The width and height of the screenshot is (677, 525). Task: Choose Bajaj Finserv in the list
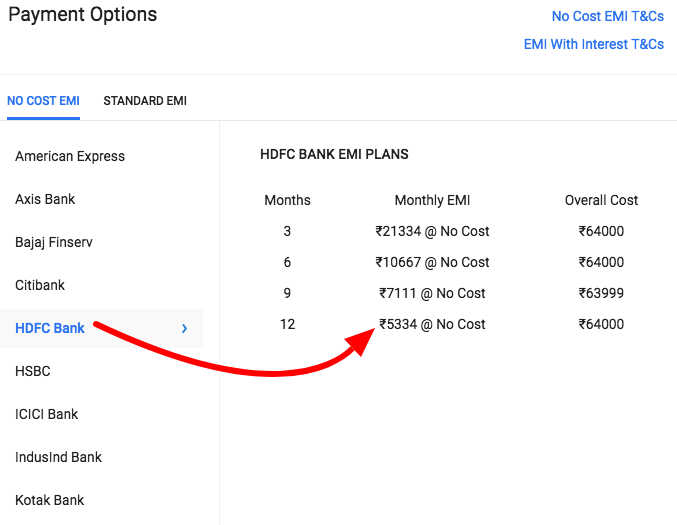click(x=54, y=242)
